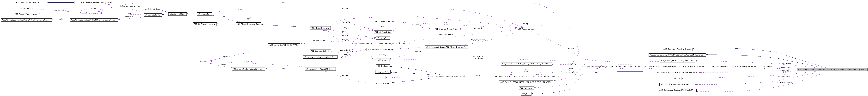This screenshot has width=868, height=96.
Task: Click ACE_Unbounded_Queue< ACE_Thread_Descriptor * > node
Action: 446,47
